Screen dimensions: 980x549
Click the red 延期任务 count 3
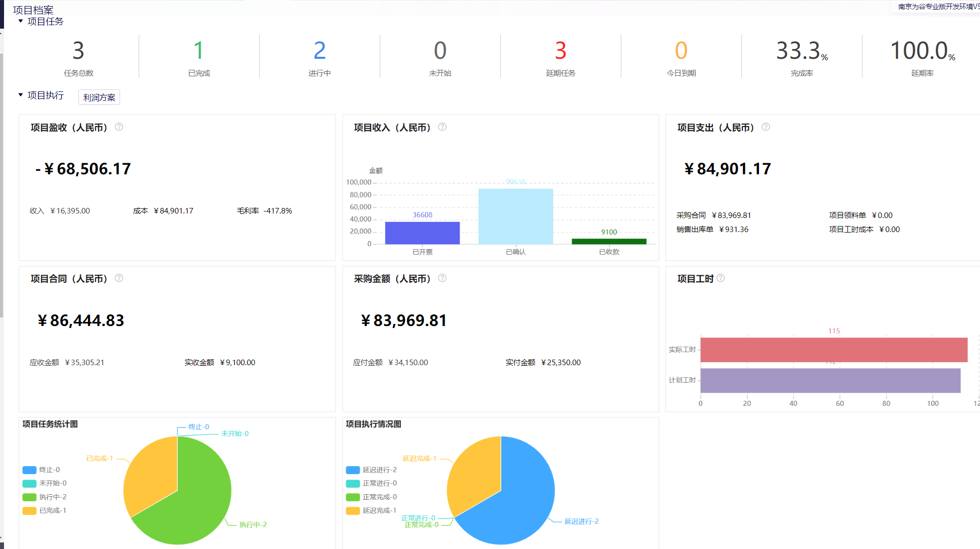click(x=561, y=51)
